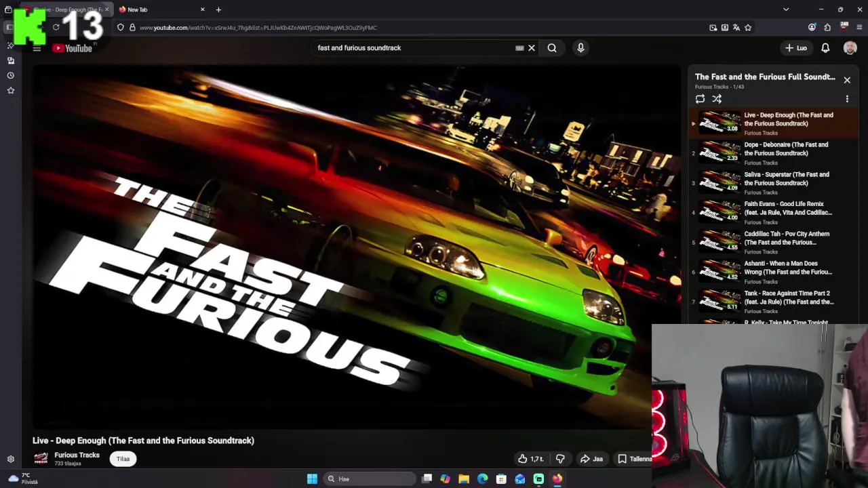Open YouTube notifications bell

(825, 48)
